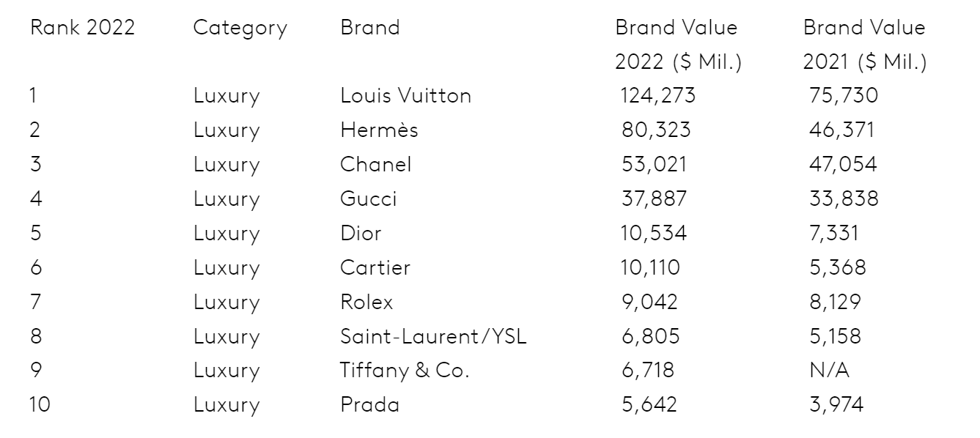Click the Dior brand cell
The width and height of the screenshot is (980, 438).
click(x=361, y=234)
